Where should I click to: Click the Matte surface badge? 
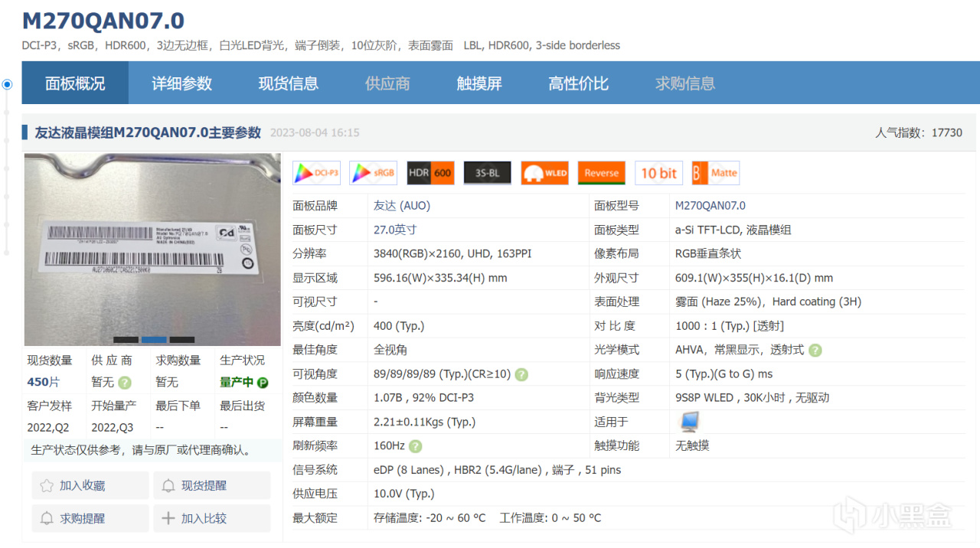point(715,173)
